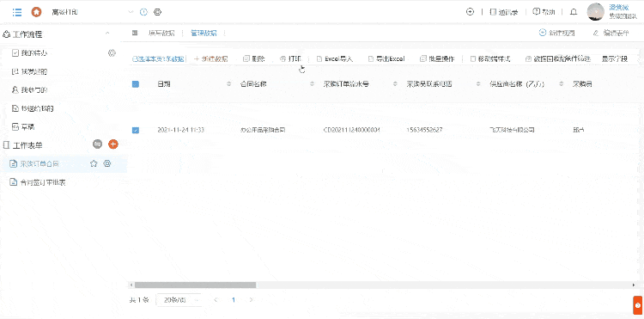The image size is (644, 319).
Task: Click the gray minus button beside 工作表单
Action: [x=97, y=144]
